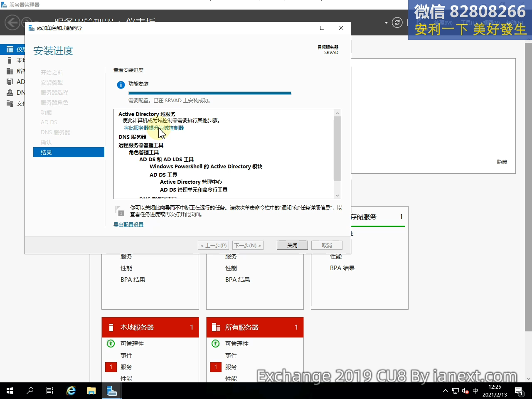
Task: Click the 上一步(P) button
Action: point(214,245)
